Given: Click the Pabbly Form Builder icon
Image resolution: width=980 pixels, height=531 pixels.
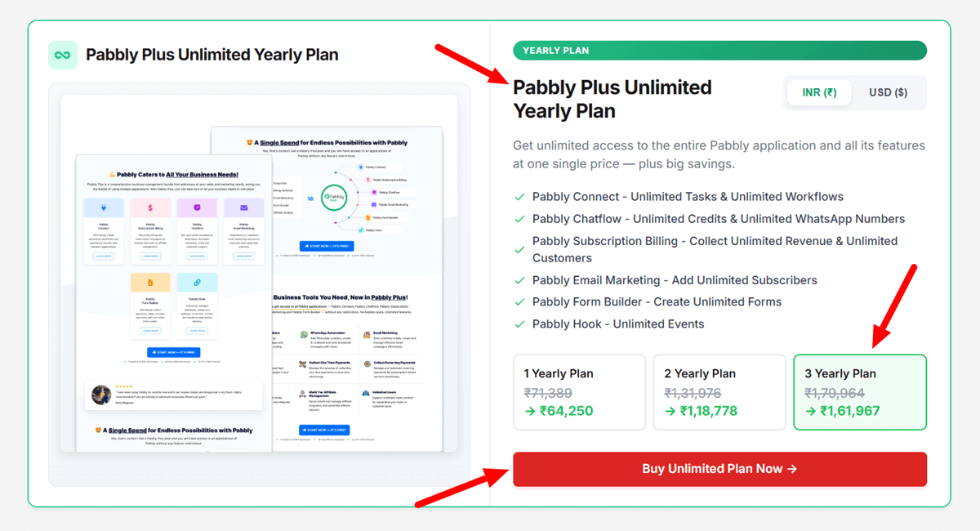Looking at the screenshot, I should (x=150, y=282).
